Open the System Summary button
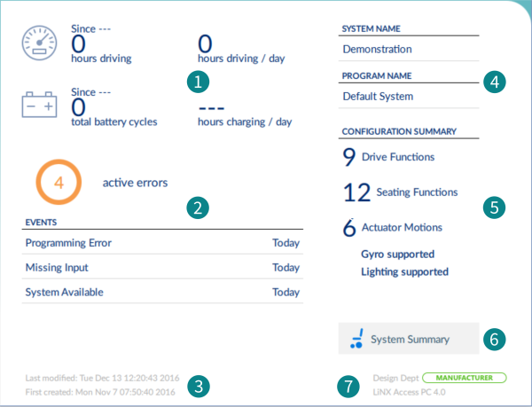 tap(409, 339)
